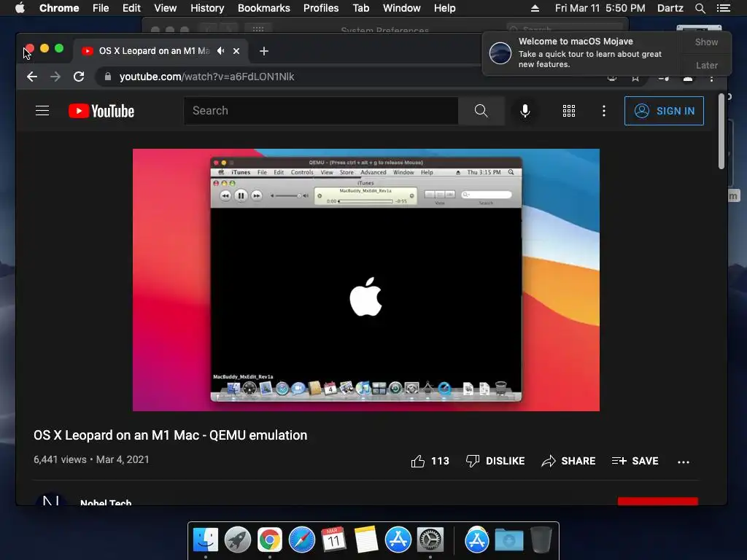The image size is (747, 560).
Task: Open a new Chrome tab
Action: pos(264,51)
